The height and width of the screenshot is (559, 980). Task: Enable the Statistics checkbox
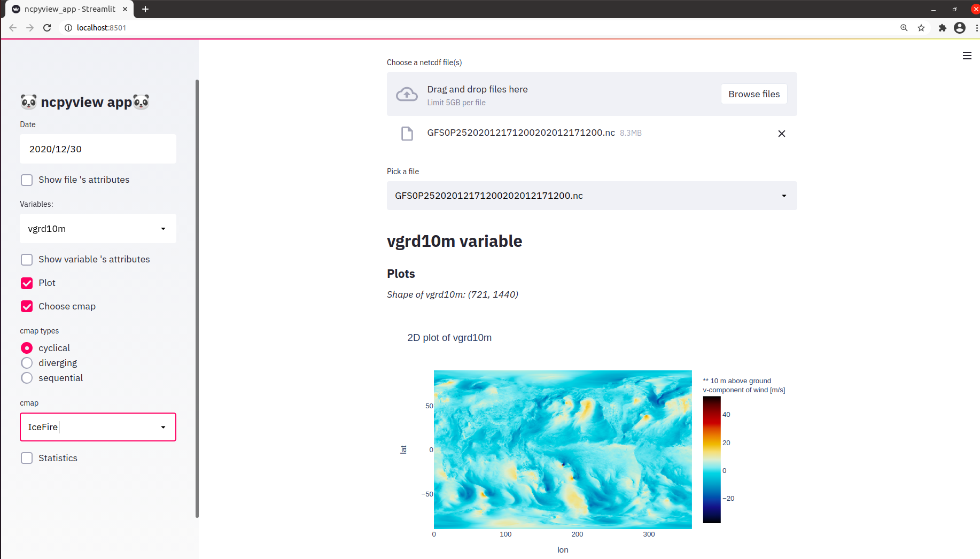[x=27, y=458]
